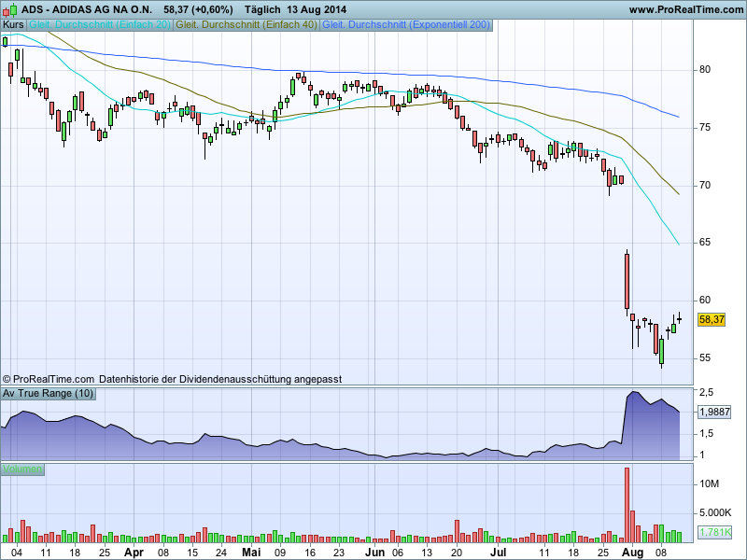Click the large red gap-down candle near 65
Screen dimensions: 747x560
coord(627,281)
